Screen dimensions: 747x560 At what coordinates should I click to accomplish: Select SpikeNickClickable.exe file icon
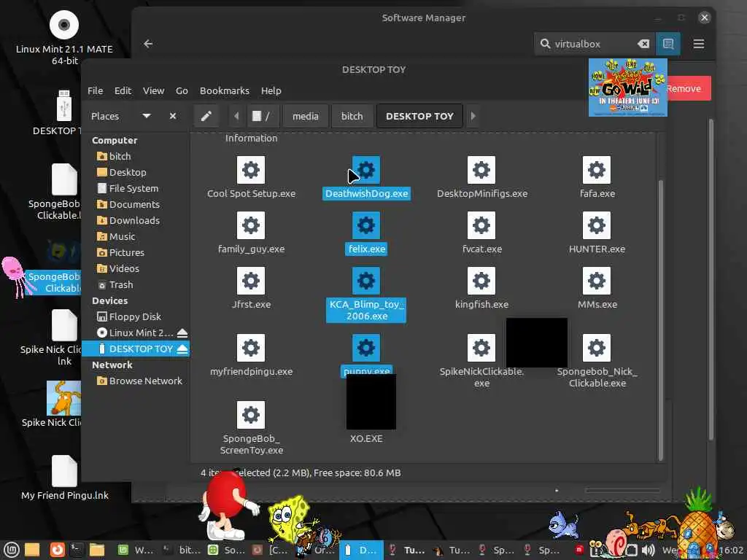pyautogui.click(x=481, y=348)
